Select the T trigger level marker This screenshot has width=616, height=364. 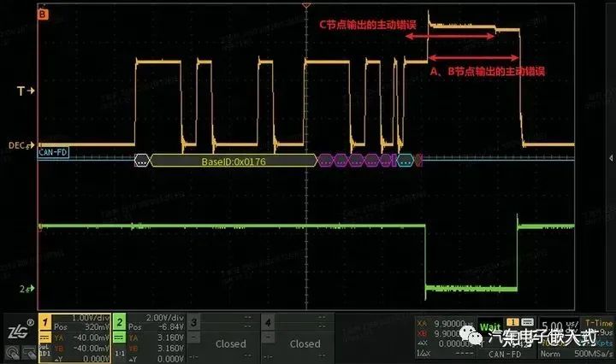26,91
